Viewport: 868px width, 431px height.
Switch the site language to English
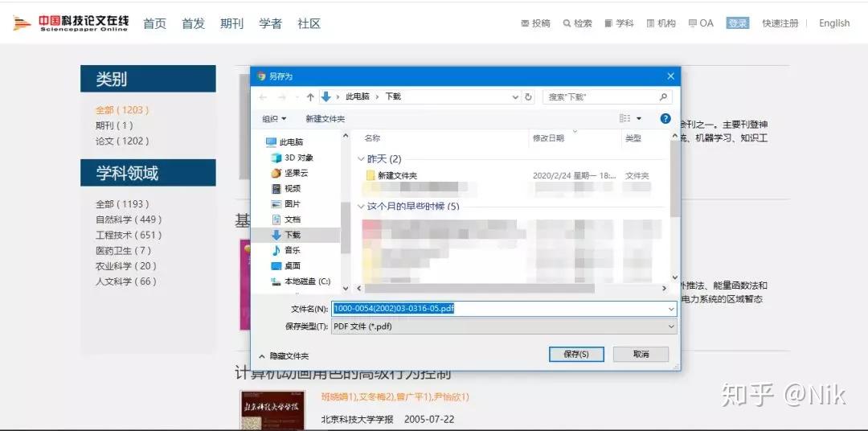pyautogui.click(x=834, y=23)
